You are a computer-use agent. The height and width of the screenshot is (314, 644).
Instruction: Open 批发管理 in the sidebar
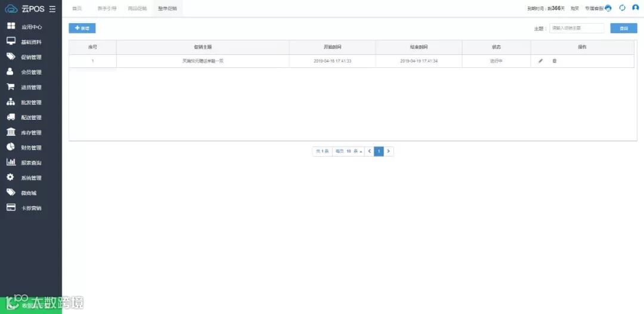(x=31, y=102)
